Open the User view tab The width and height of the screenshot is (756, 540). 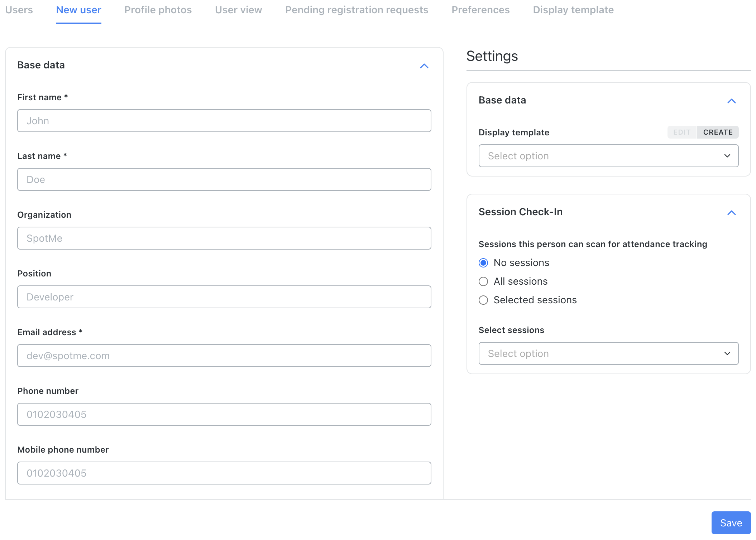tap(239, 10)
